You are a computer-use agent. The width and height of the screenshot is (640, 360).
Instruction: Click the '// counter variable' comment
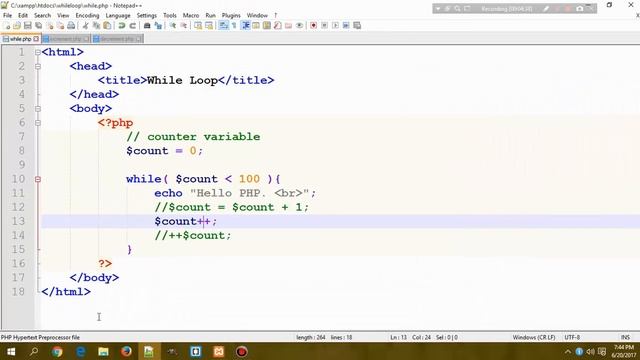(193, 137)
